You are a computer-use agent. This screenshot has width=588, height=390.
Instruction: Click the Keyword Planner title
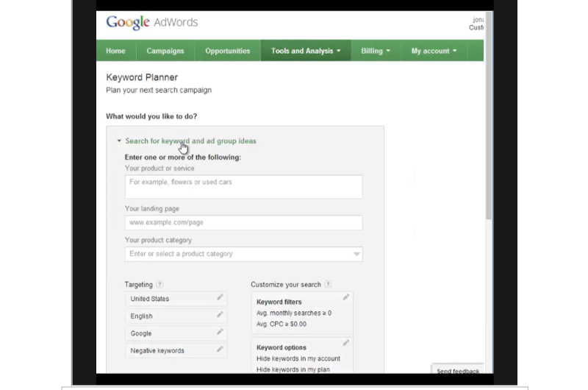(x=142, y=77)
